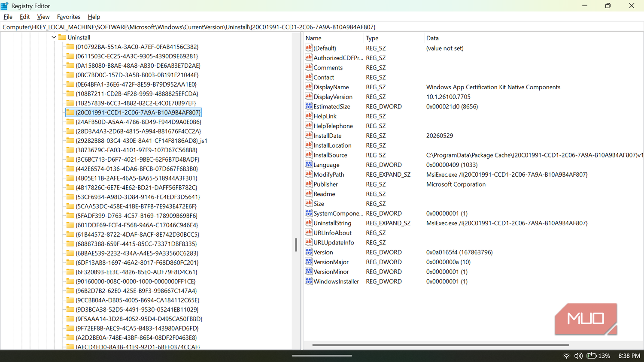Click the SystemComponent DWORD value icon

[x=309, y=213]
